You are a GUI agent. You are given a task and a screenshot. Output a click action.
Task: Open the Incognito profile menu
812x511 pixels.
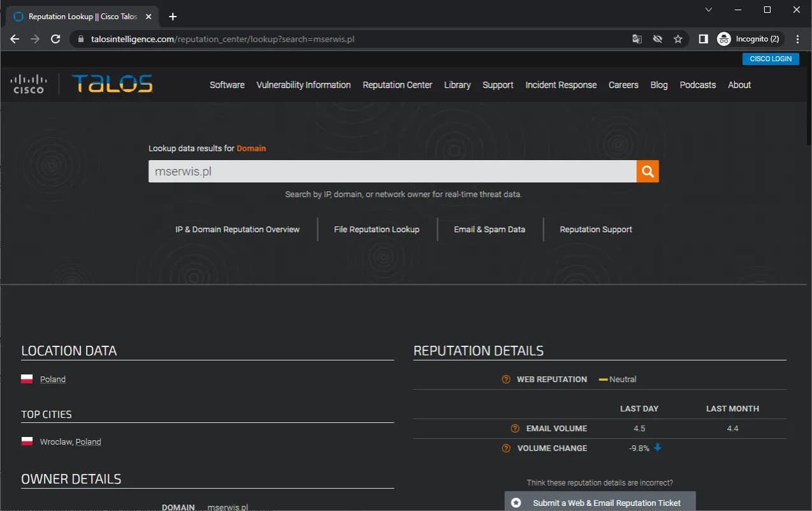(749, 39)
